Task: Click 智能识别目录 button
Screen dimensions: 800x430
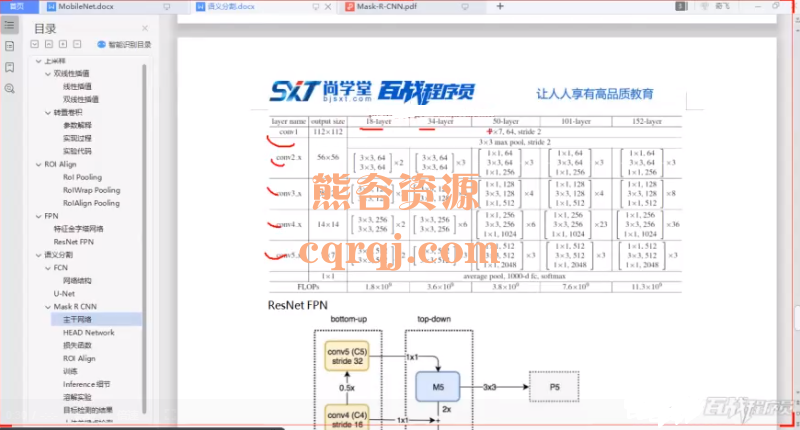Action: (124, 44)
